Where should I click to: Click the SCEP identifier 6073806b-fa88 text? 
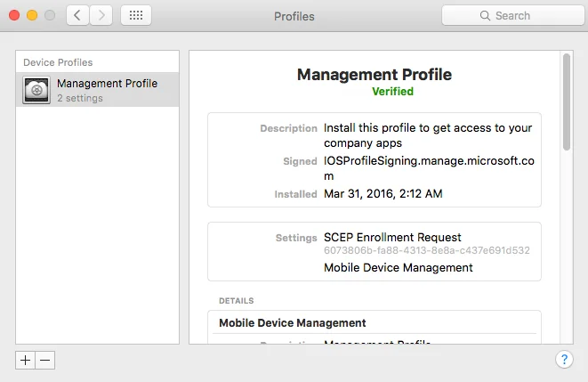click(x=427, y=250)
